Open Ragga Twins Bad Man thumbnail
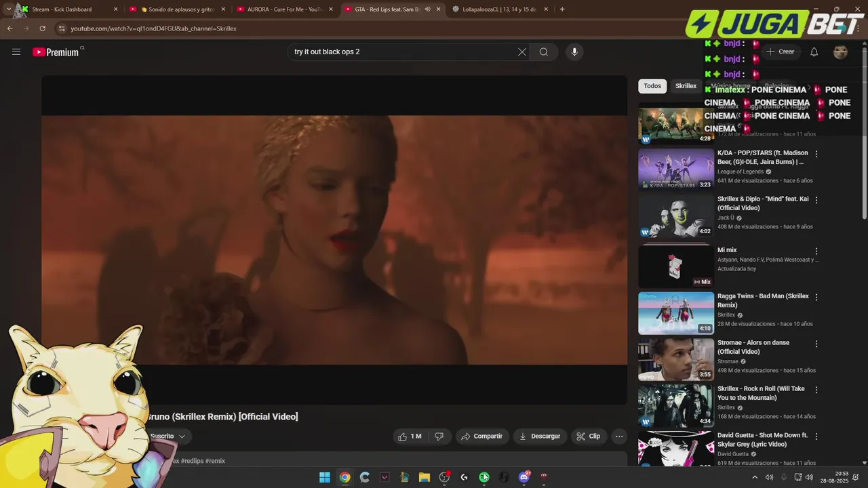 676,313
